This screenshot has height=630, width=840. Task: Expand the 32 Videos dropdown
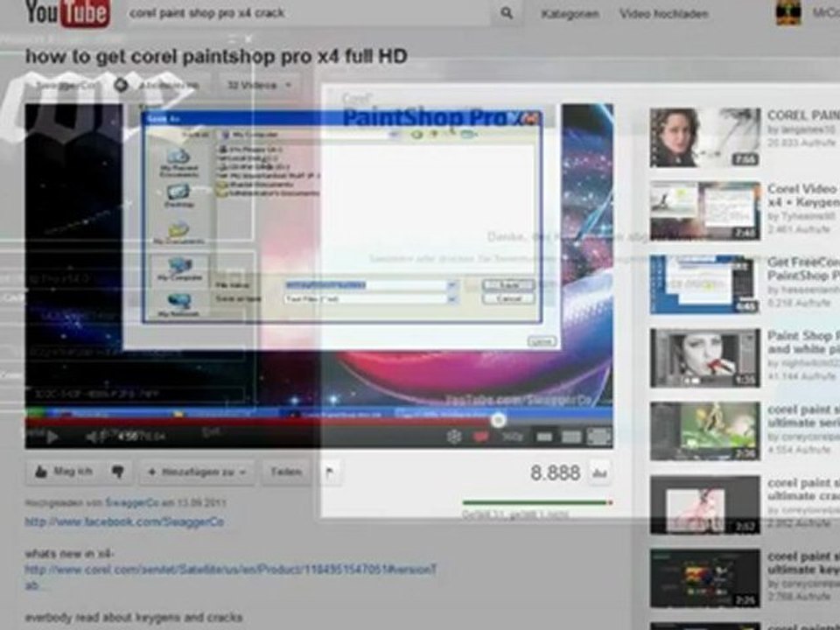(259, 85)
